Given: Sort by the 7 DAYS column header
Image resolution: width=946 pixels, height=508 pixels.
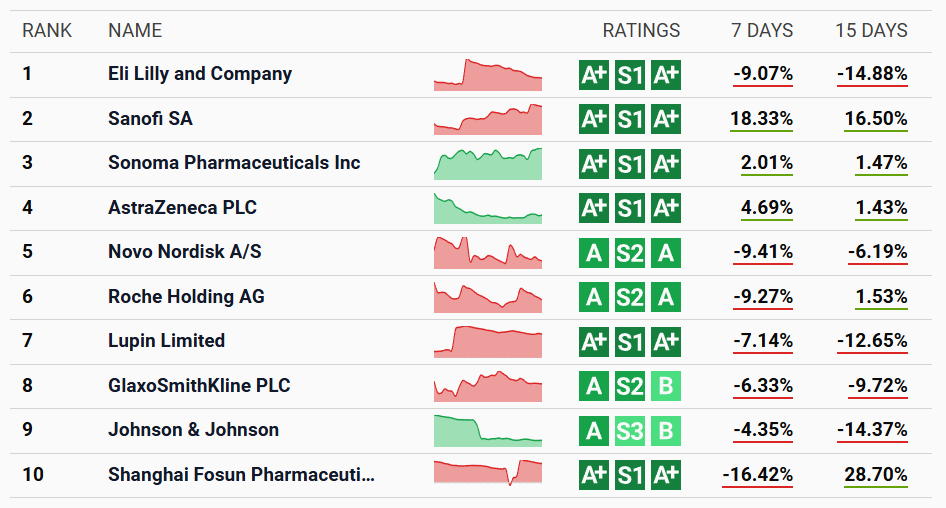Looking at the screenshot, I should tap(762, 30).
